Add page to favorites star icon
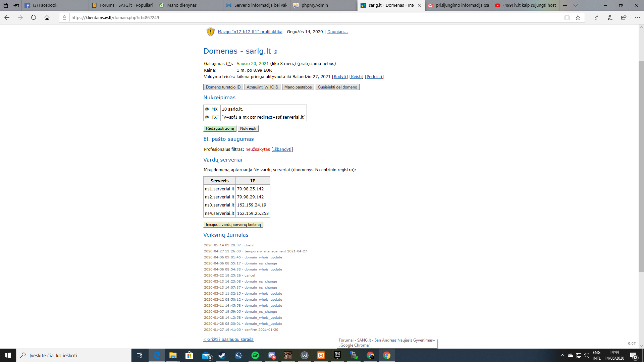The width and height of the screenshot is (644, 362). [578, 18]
